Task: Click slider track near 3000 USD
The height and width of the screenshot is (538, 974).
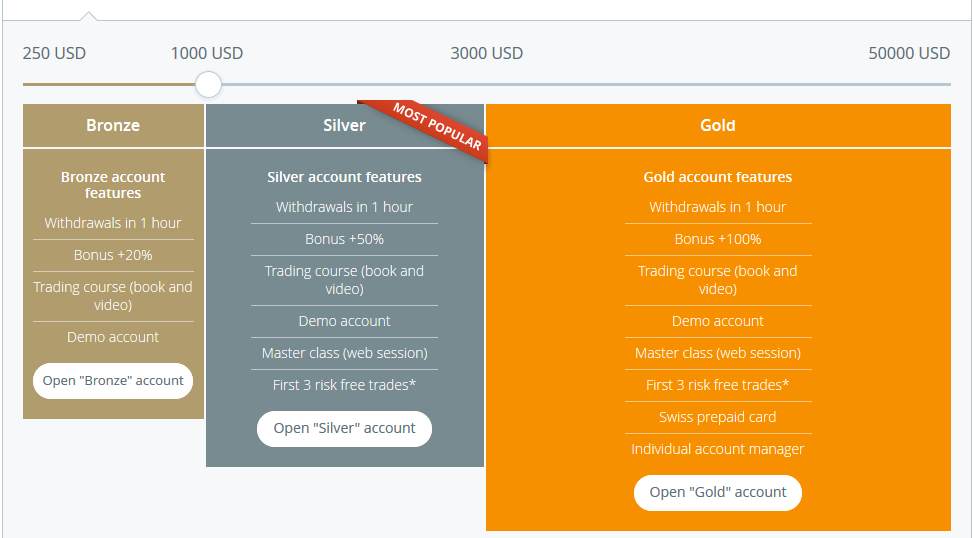Action: (486, 84)
